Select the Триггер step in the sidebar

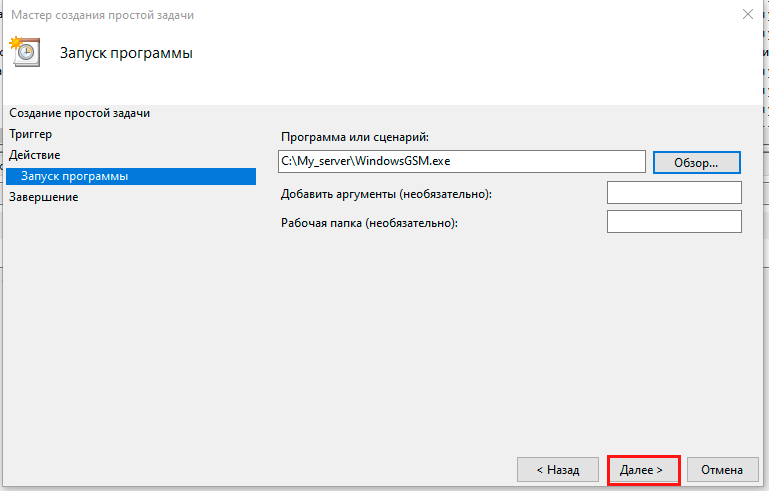click(31, 134)
